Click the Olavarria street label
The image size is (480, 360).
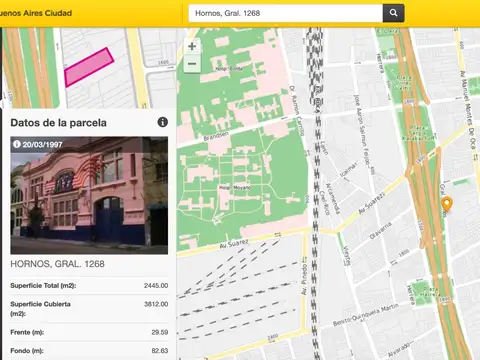[381, 231]
